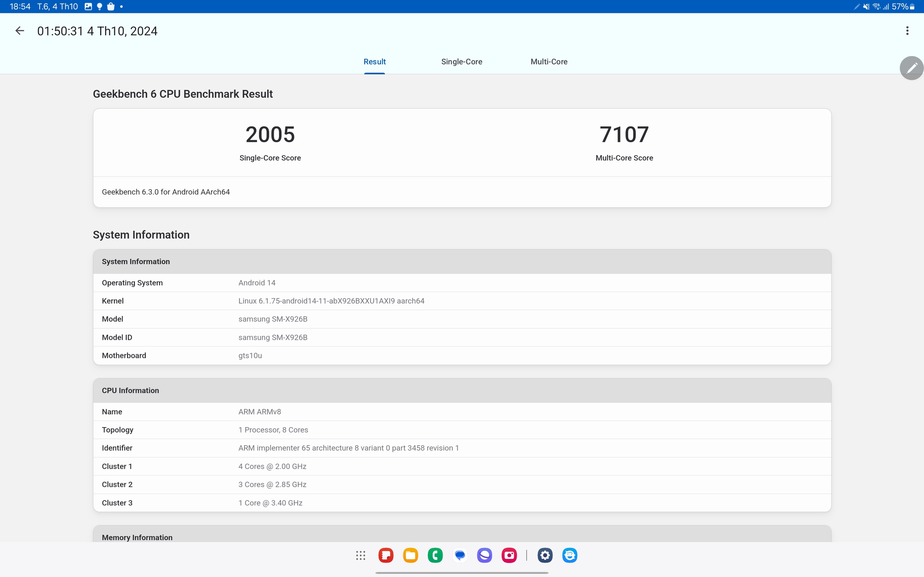Tap the lightbulb notification icon
The height and width of the screenshot is (577, 924).
[x=100, y=6]
